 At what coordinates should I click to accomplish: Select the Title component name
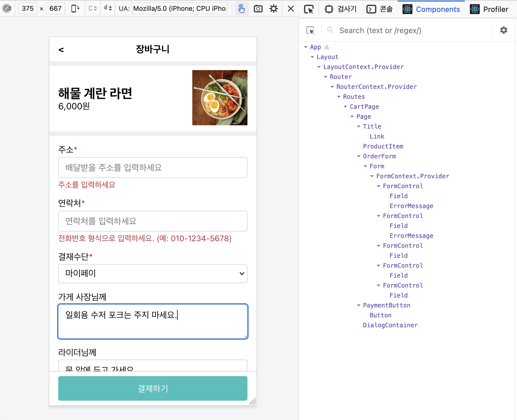(372, 126)
